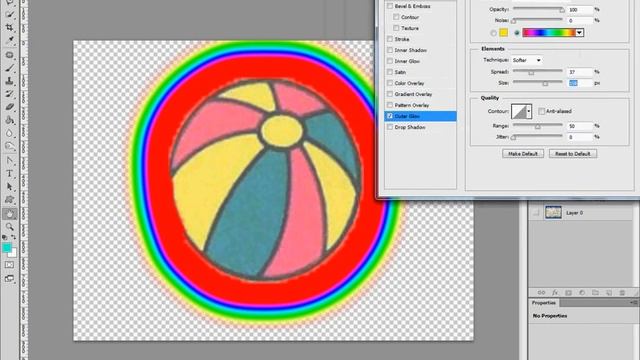
Task: Click the yellow glow color swatch
Action: (504, 33)
